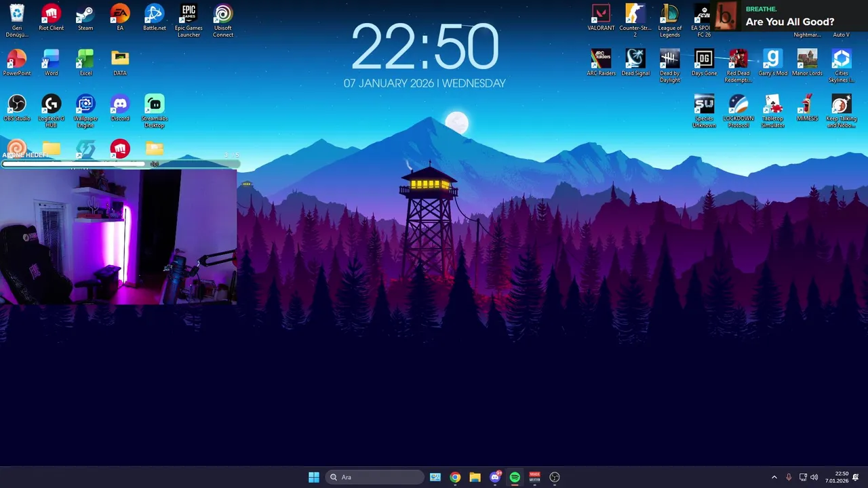Open the Windows Start menu
868x488 pixels.
click(x=314, y=477)
